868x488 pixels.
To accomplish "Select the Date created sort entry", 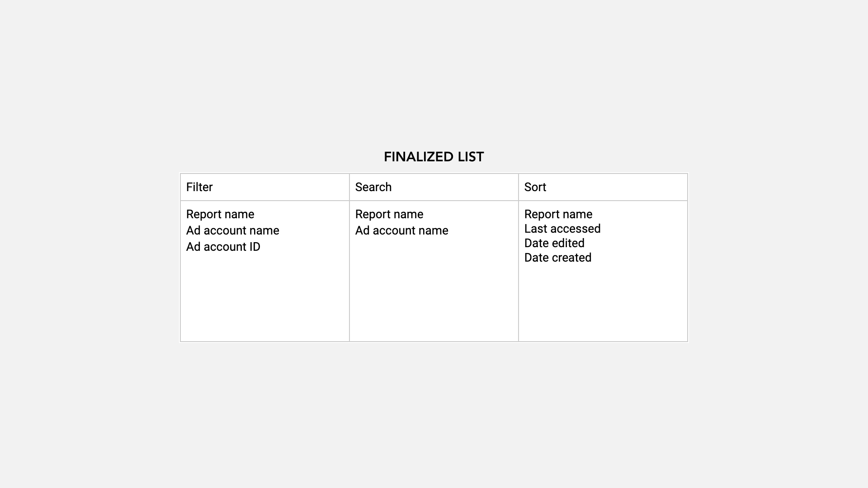I will [x=558, y=258].
